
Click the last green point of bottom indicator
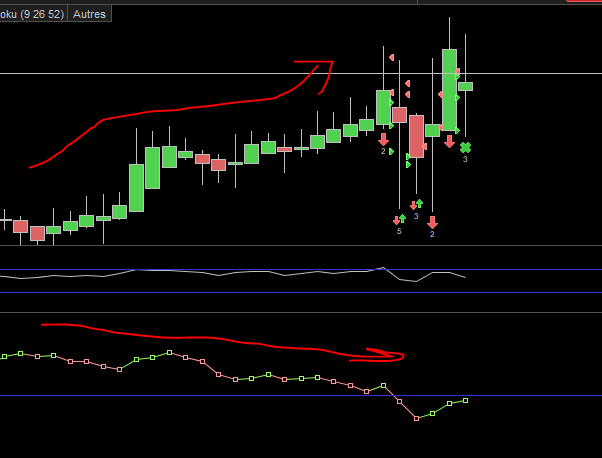(465, 400)
